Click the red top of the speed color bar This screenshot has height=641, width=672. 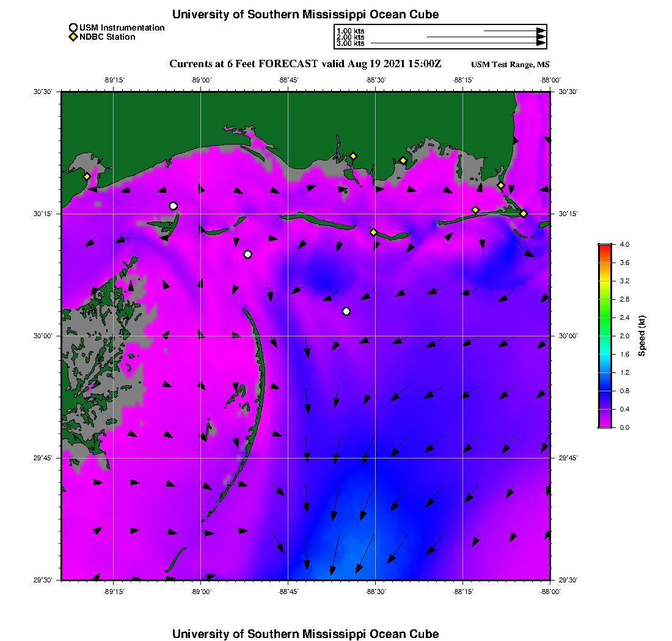pyautogui.click(x=605, y=246)
